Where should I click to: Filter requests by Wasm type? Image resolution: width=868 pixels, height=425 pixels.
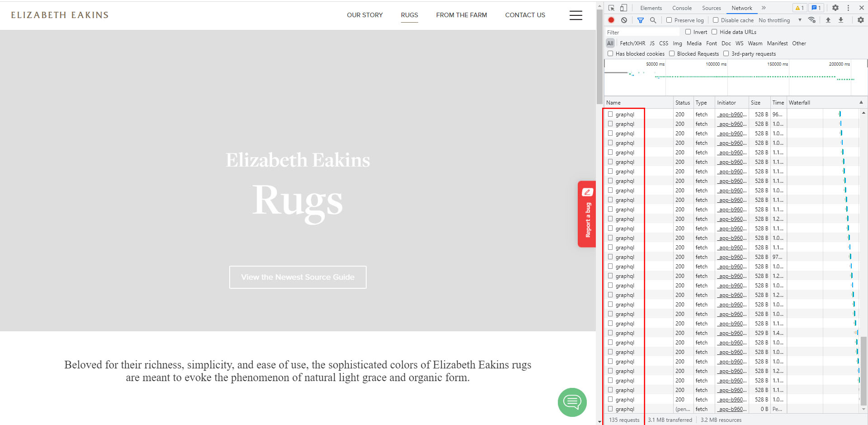pos(755,43)
